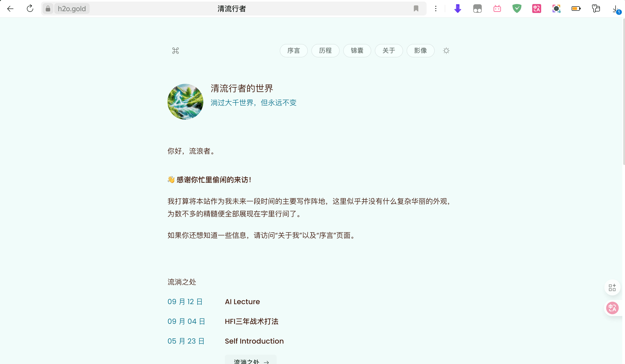The image size is (625, 364).
Task: Toggle the light/dark theme sun icon
Action: (x=446, y=51)
